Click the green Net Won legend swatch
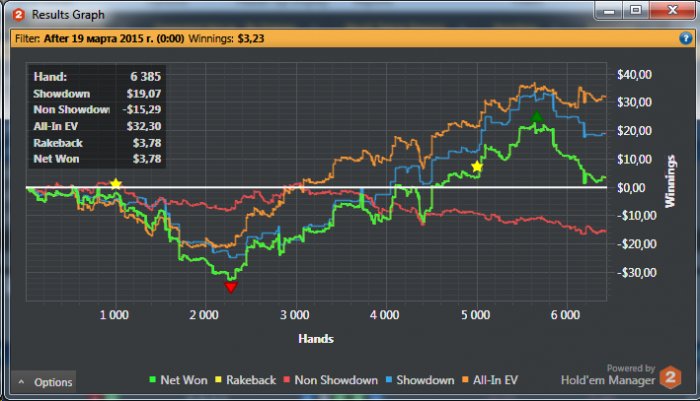Image resolution: width=700 pixels, height=401 pixels. click(x=153, y=380)
